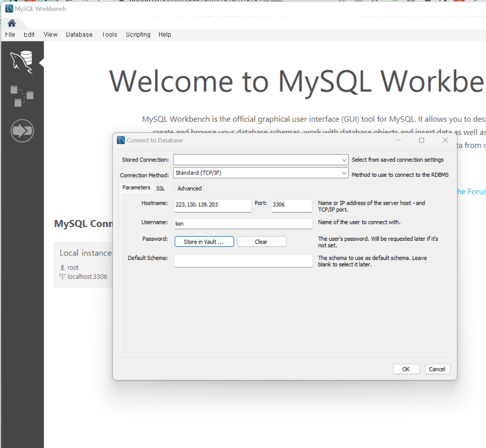Maximize the Connect to Database dialog
Screen dimensions: 486x448
[x=421, y=140]
